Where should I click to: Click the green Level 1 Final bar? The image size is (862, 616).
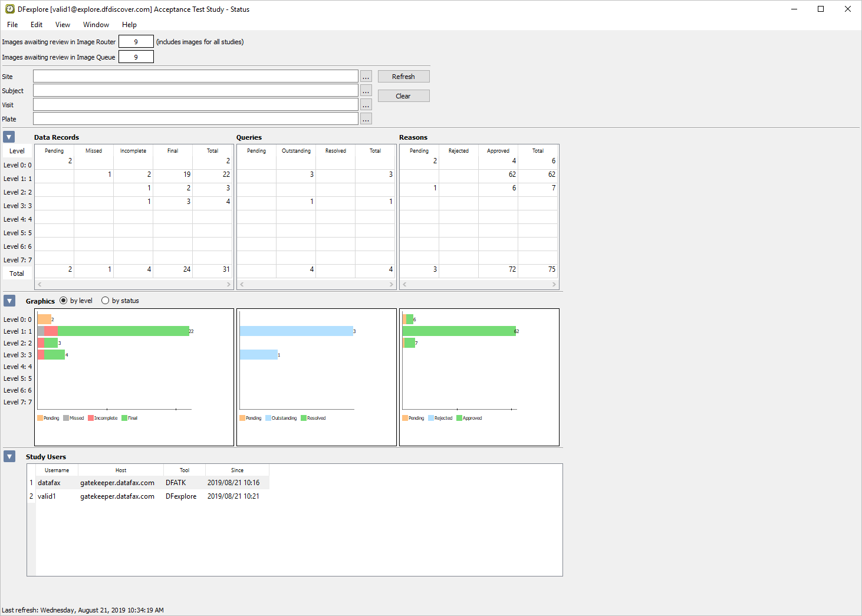123,331
